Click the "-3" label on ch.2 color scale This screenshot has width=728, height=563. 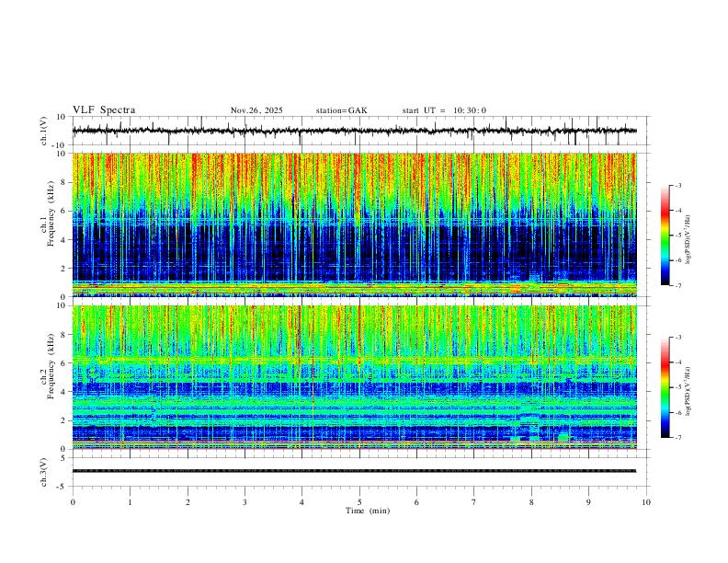click(678, 338)
